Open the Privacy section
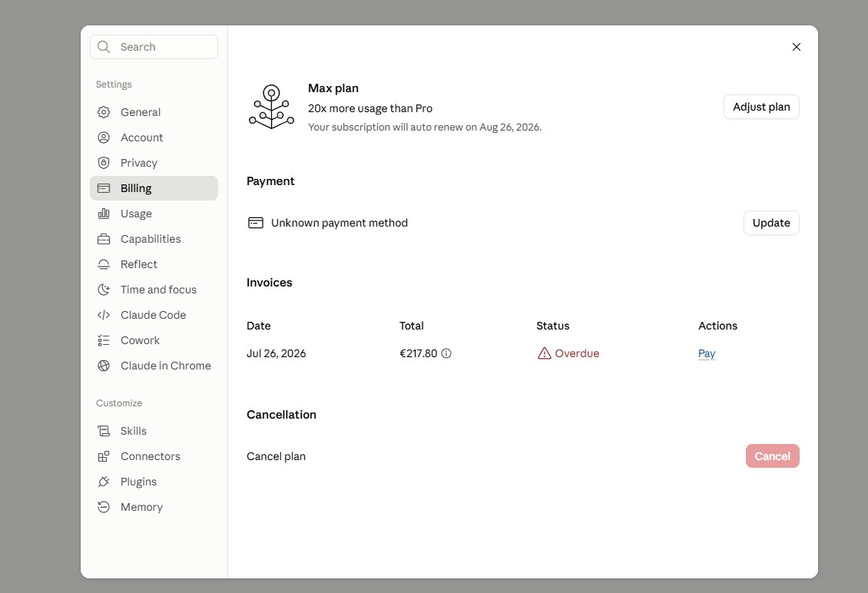The width and height of the screenshot is (868, 593). (154, 163)
